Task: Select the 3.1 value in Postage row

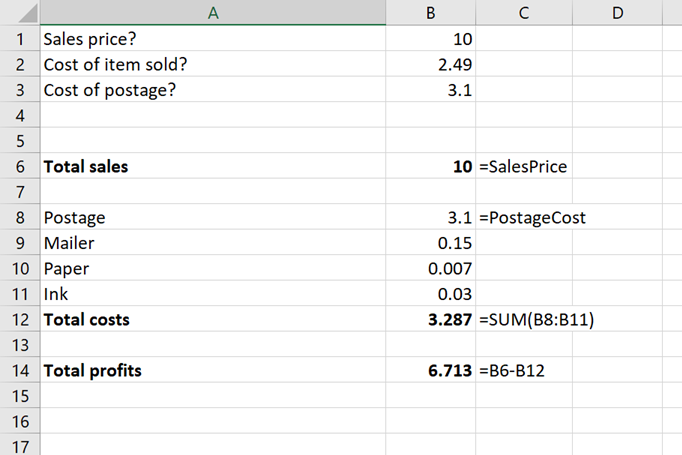Action: pyautogui.click(x=431, y=217)
